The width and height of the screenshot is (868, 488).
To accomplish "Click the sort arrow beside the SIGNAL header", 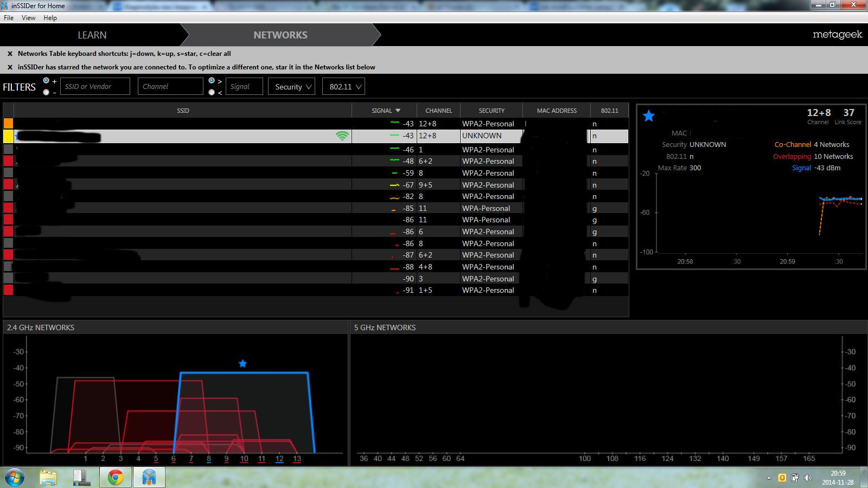I will pyautogui.click(x=398, y=111).
